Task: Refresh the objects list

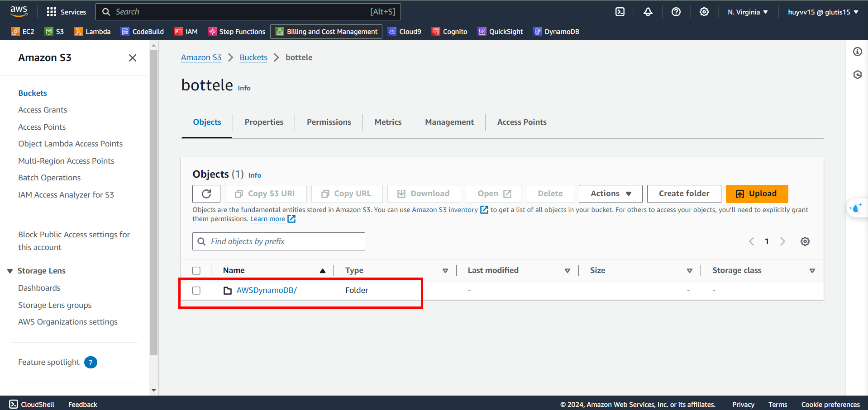Action: click(206, 194)
